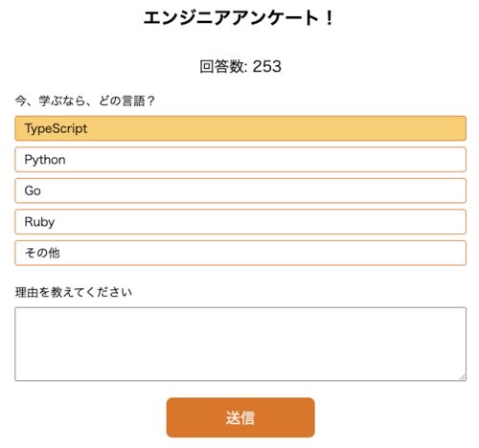Click the number 253 in the counter
The width and height of the screenshot is (479, 448).
[267, 66]
